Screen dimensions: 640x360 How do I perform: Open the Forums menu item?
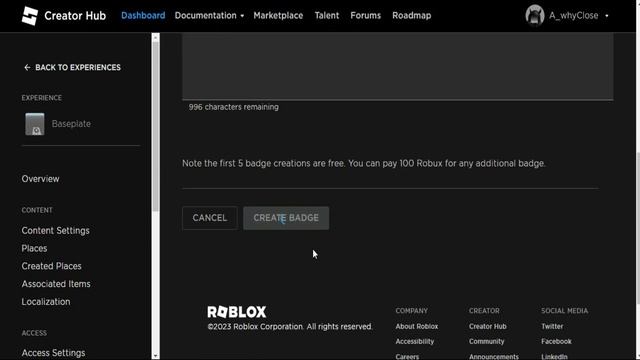[x=365, y=16]
